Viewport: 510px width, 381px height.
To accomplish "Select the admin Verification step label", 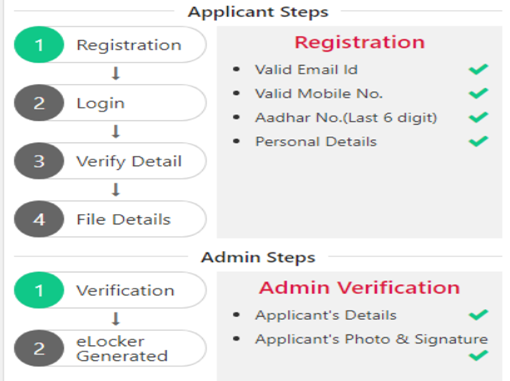I will click(x=125, y=290).
